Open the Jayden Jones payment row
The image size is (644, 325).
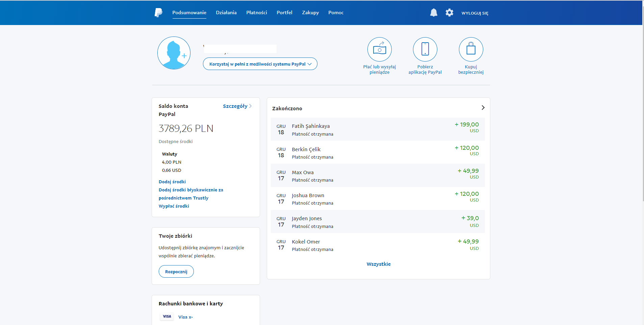pyautogui.click(x=378, y=222)
